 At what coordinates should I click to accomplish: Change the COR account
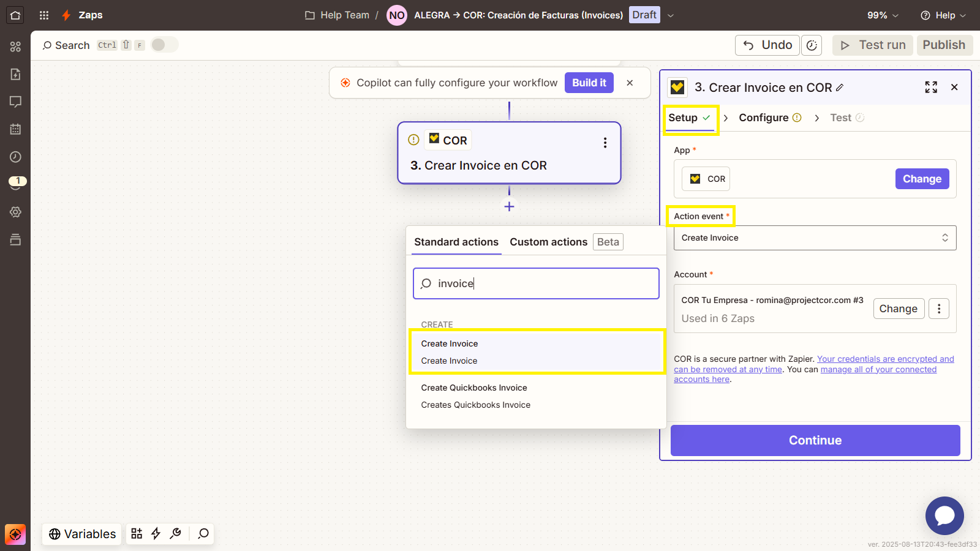click(899, 309)
